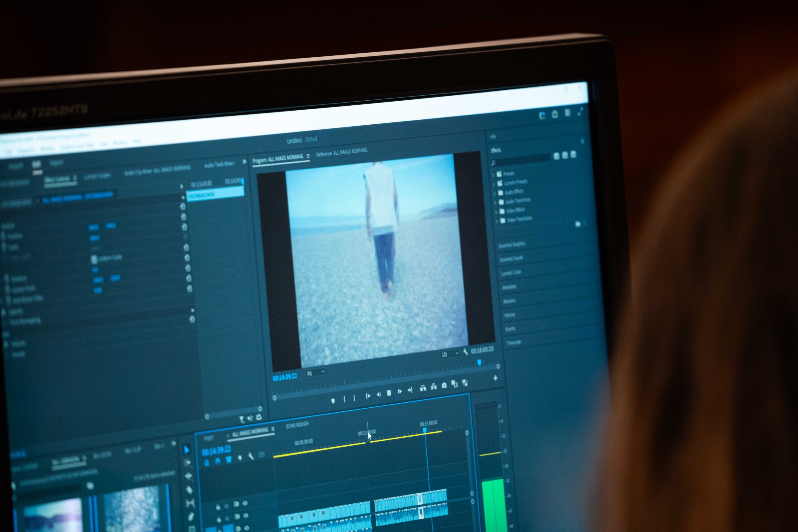Open timeline display settings wrench
Screen dimensions: 798x532
[250, 456]
